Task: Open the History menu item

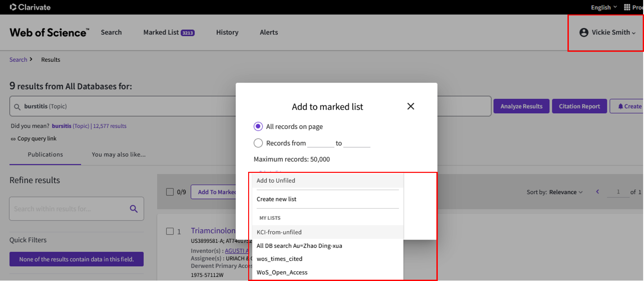Action: pos(227,32)
